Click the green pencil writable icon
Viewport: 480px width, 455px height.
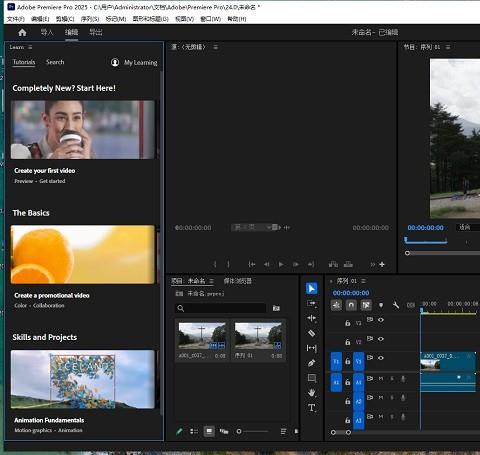179,431
